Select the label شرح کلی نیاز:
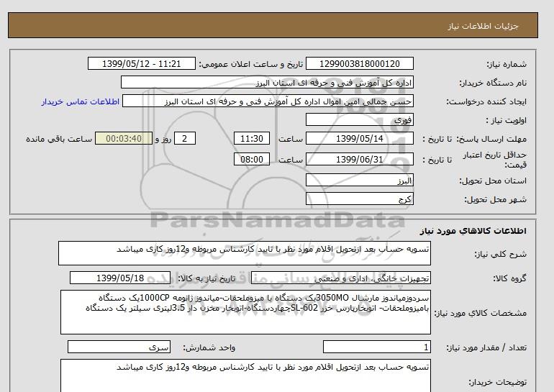This screenshot has width=554, height=392. pos(500,254)
